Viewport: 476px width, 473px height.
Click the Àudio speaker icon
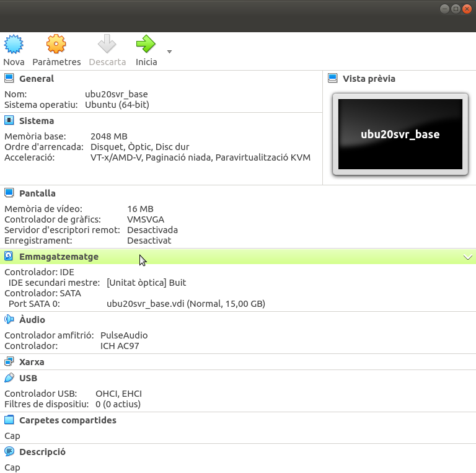9,319
